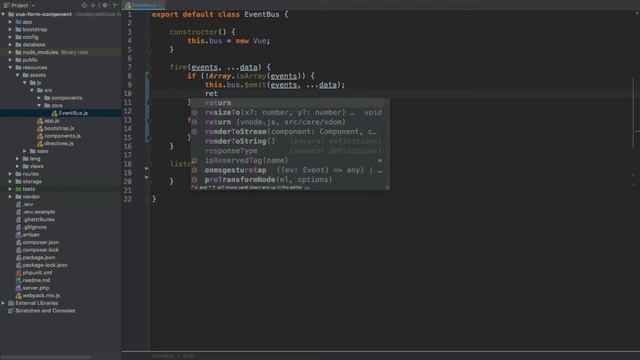The height and width of the screenshot is (360, 640).
Task: Expand the components folder arrow
Action: (x=40, y=98)
